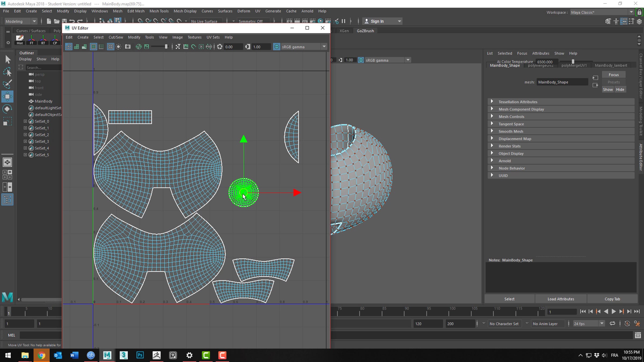This screenshot has height=362, width=644.
Task: Open the Cut/Sew menu in UV Editor
Action: pos(116,37)
